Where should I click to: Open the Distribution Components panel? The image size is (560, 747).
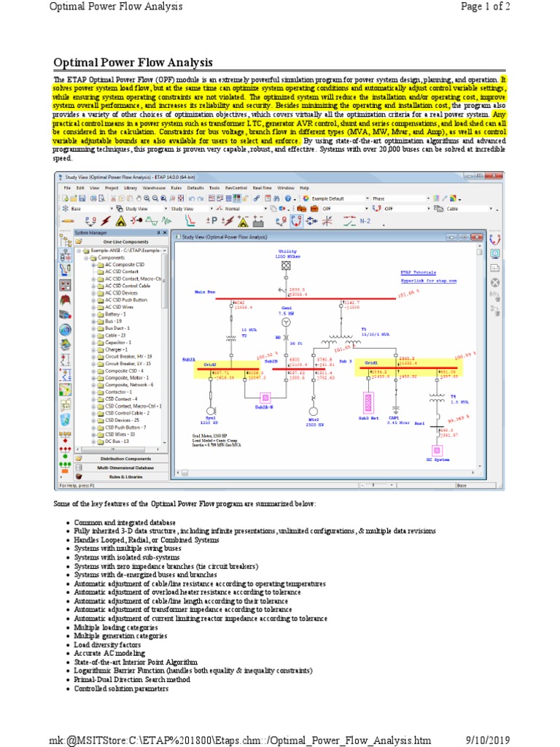pos(121,459)
